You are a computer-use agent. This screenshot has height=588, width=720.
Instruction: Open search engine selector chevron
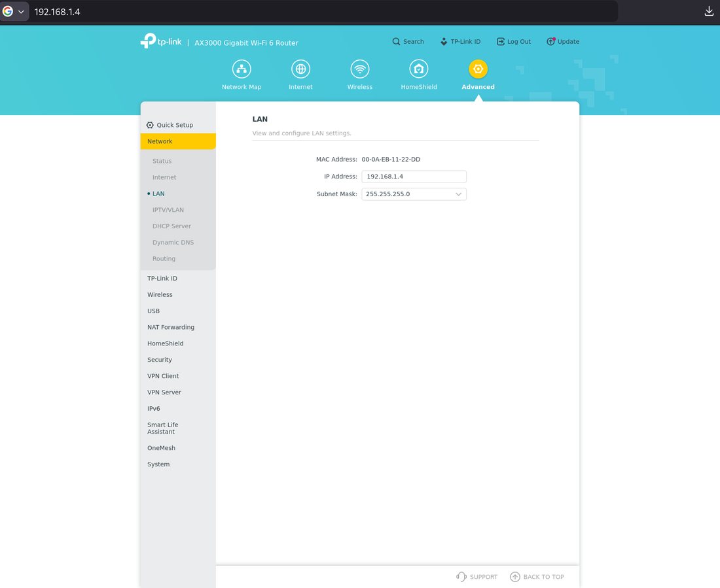click(x=21, y=12)
